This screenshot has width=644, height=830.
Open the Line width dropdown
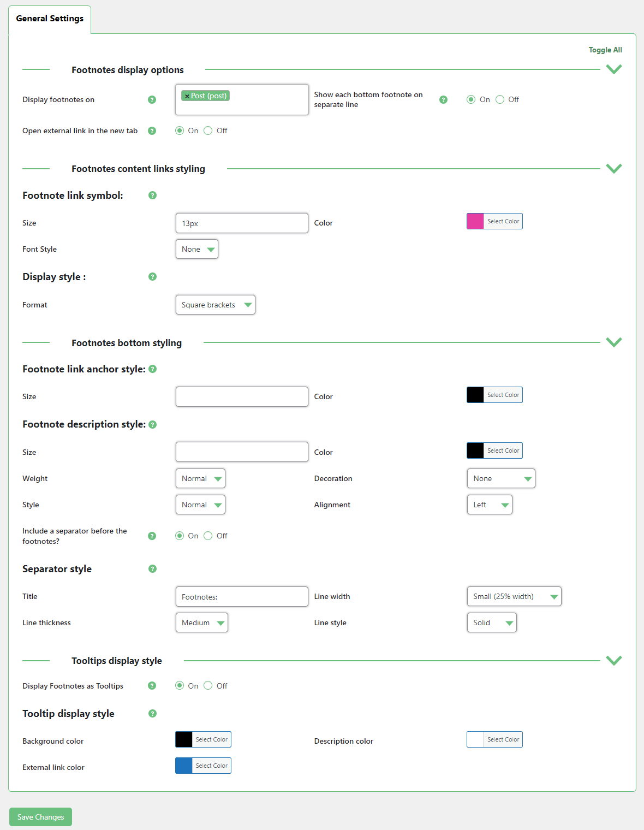[x=514, y=596]
